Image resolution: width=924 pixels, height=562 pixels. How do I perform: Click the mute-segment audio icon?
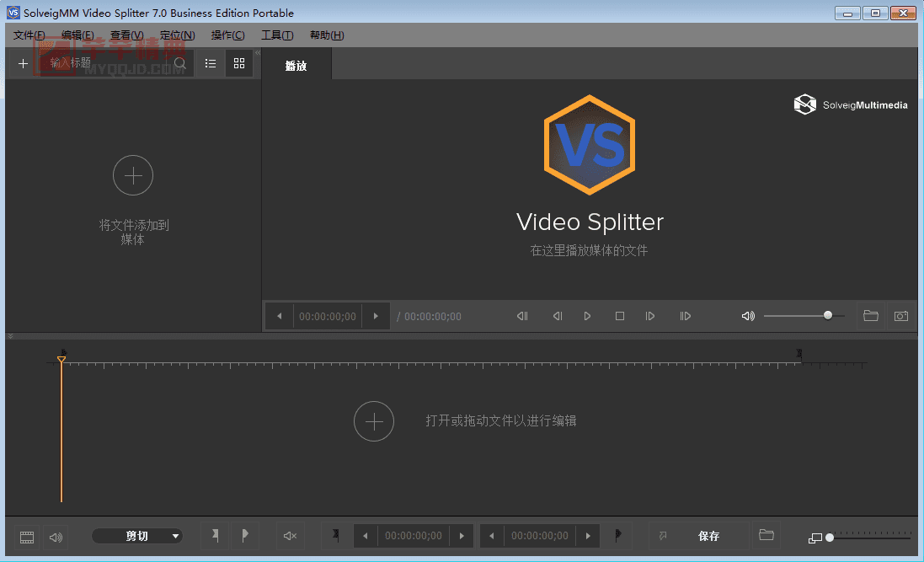(x=290, y=536)
